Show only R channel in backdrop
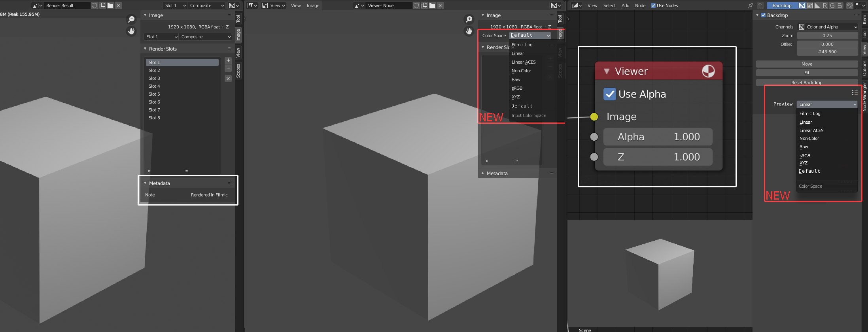Image resolution: width=868 pixels, height=332 pixels. point(825,6)
